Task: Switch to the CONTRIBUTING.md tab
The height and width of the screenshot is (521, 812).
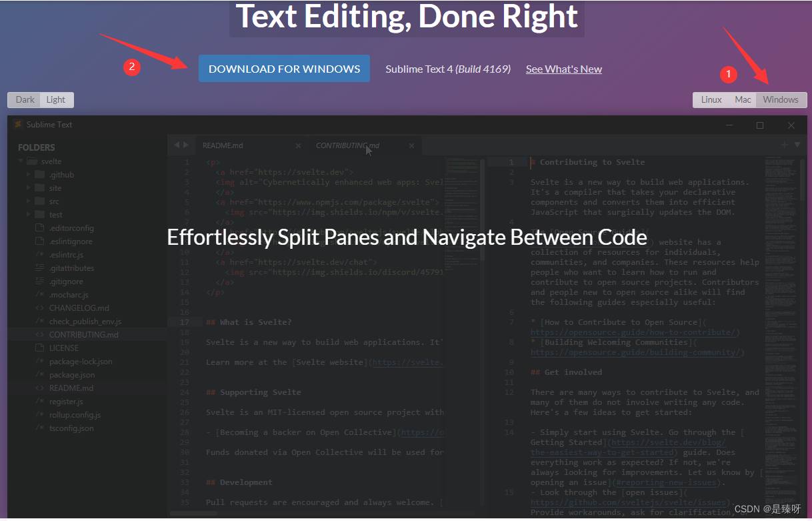Action: click(x=365, y=145)
